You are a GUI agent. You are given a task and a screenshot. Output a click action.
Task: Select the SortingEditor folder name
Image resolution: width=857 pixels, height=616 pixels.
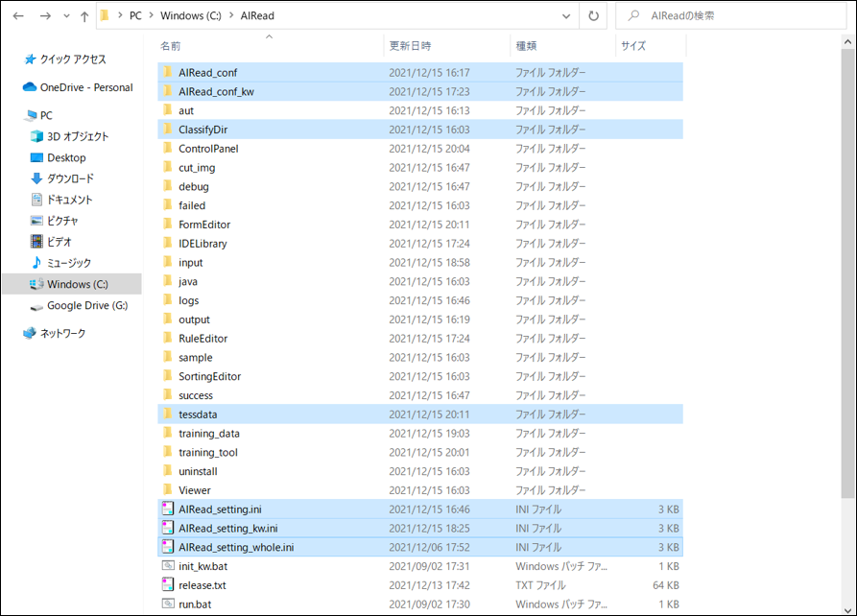pyautogui.click(x=209, y=376)
